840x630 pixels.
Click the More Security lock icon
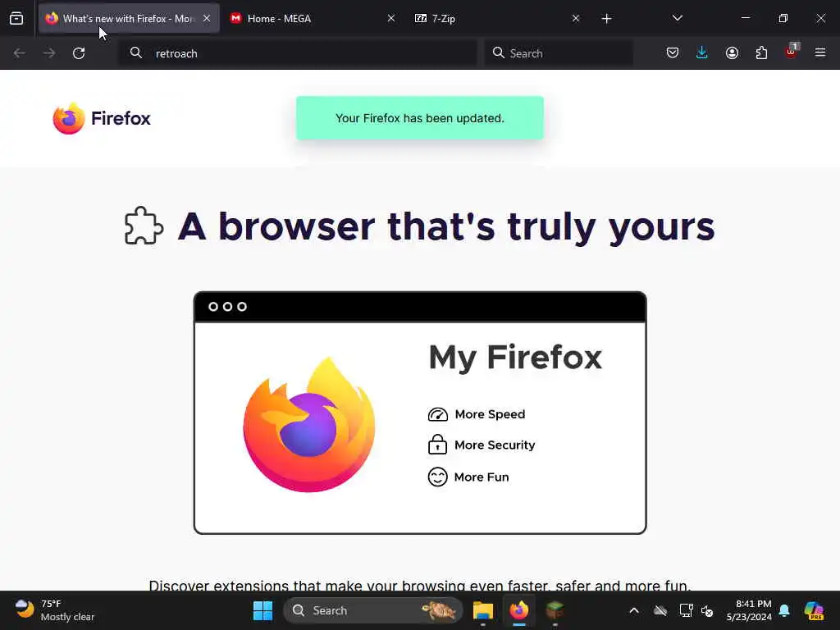(438, 444)
